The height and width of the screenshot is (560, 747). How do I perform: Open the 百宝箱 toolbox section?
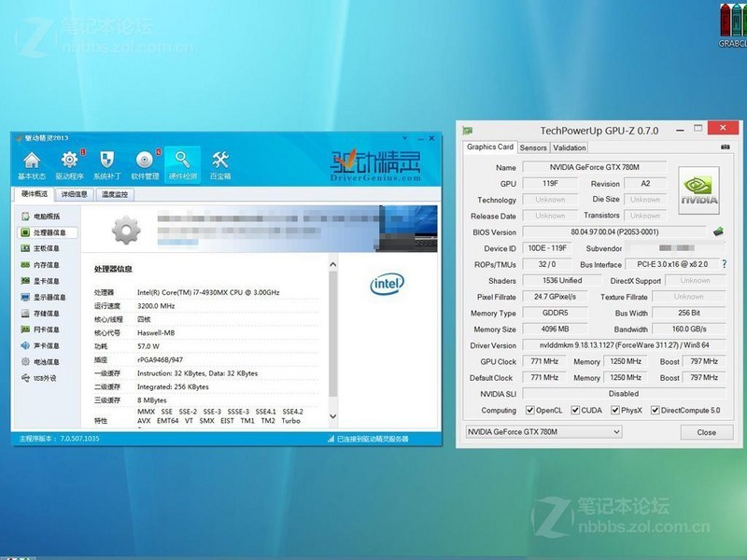click(220, 165)
